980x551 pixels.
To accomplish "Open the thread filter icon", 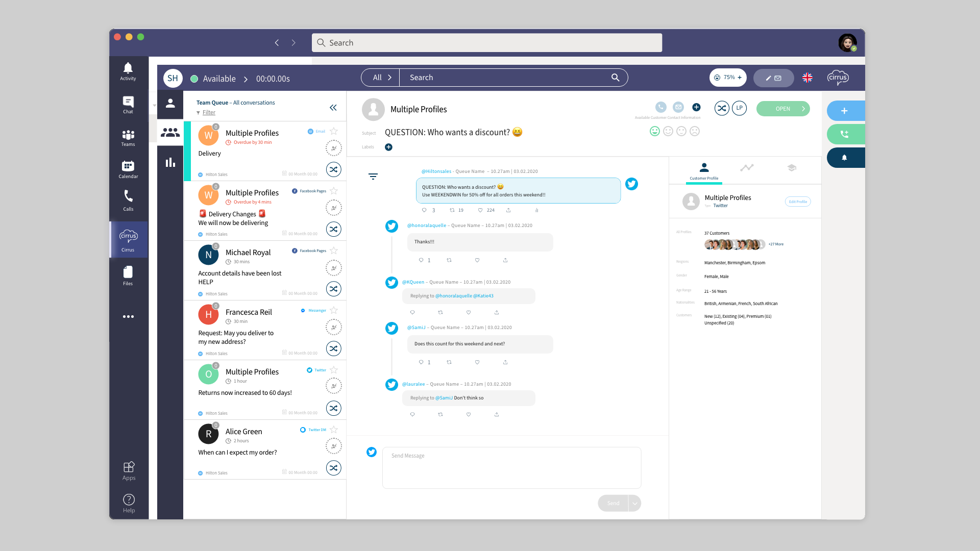I will tap(373, 177).
